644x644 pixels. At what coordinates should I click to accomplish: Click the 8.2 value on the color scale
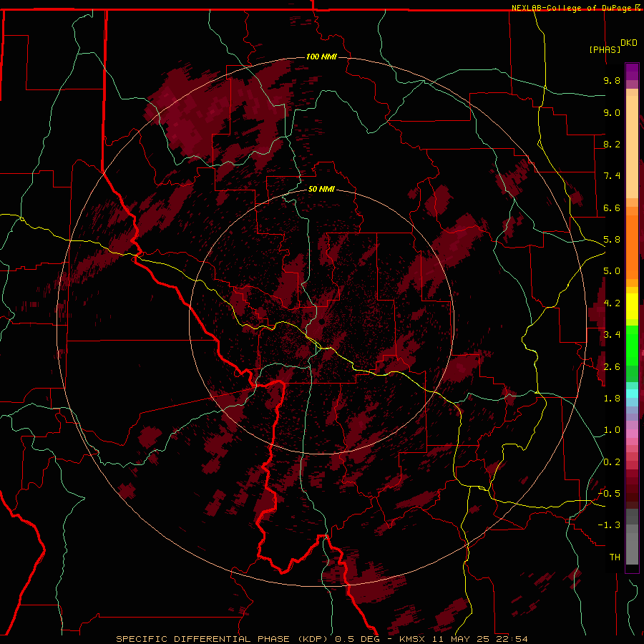612,144
